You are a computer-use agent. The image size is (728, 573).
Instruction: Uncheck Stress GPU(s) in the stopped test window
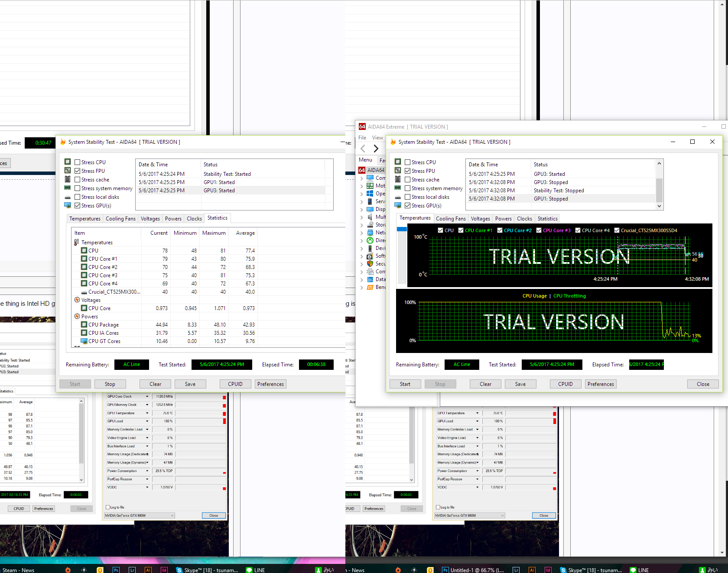[x=407, y=206]
